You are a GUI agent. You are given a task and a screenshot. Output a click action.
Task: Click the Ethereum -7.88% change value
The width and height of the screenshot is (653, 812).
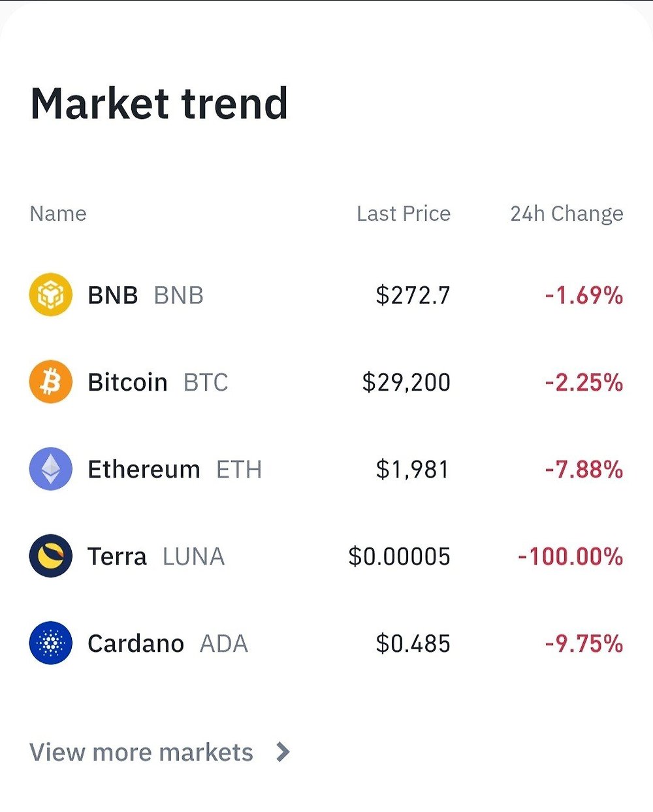[584, 469]
